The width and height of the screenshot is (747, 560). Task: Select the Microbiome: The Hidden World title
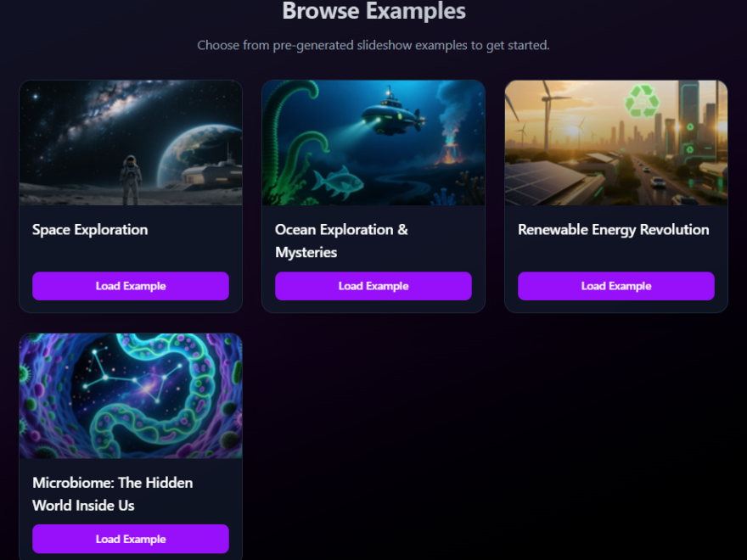[x=112, y=493]
